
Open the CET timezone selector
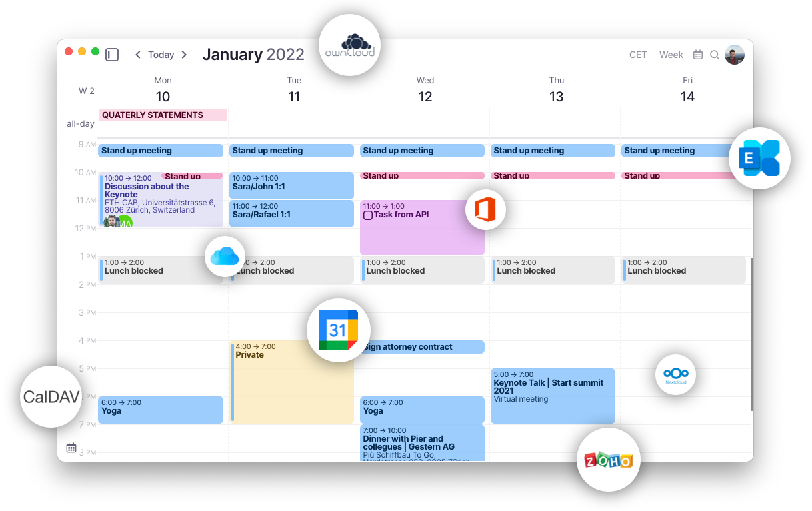[x=638, y=55]
